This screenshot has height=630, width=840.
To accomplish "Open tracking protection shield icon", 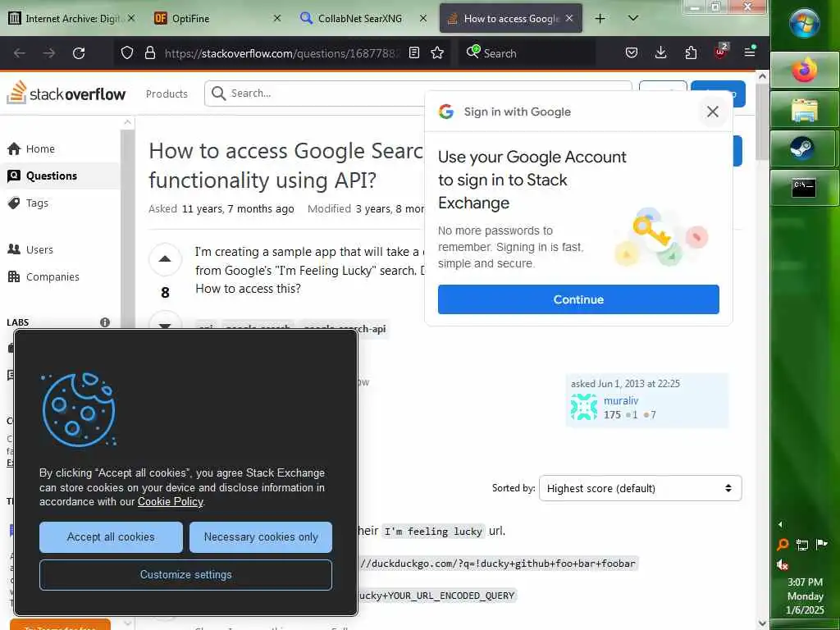I will tap(127, 53).
